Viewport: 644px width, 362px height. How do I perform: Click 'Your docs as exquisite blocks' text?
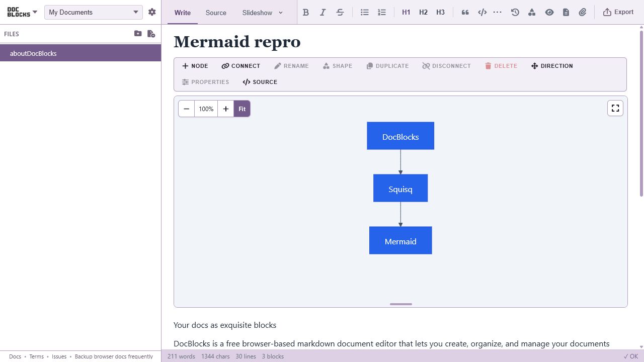(x=225, y=325)
